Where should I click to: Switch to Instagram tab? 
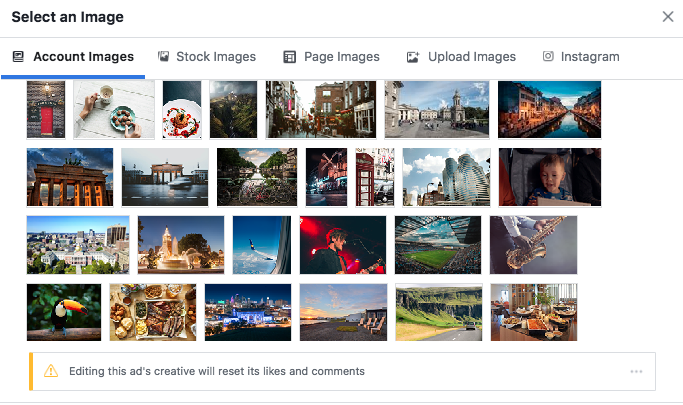pyautogui.click(x=581, y=57)
